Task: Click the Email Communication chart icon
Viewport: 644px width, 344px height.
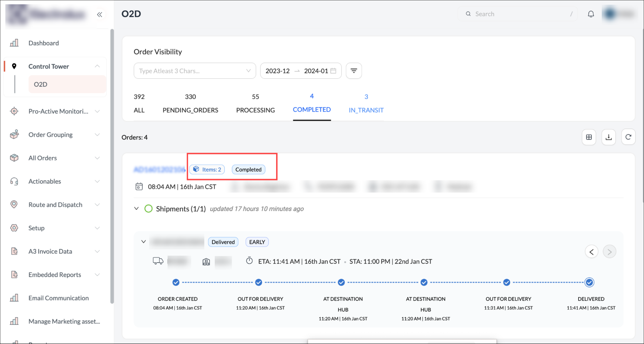Action: 14,298
